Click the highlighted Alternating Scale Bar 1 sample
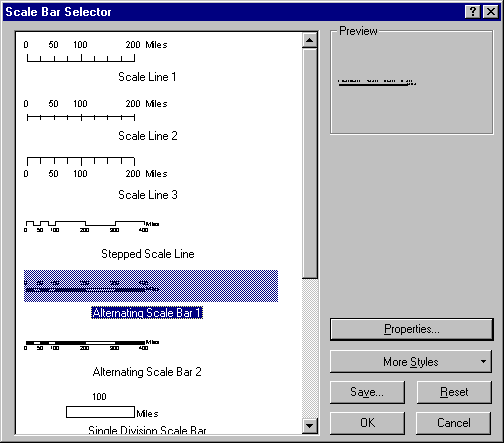 tap(151, 286)
